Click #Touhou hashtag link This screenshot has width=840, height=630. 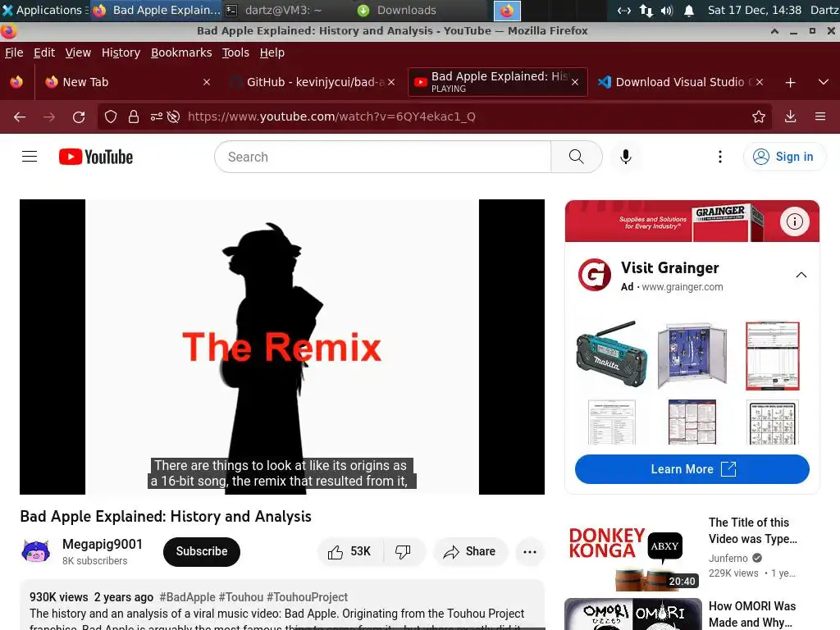[240, 597]
